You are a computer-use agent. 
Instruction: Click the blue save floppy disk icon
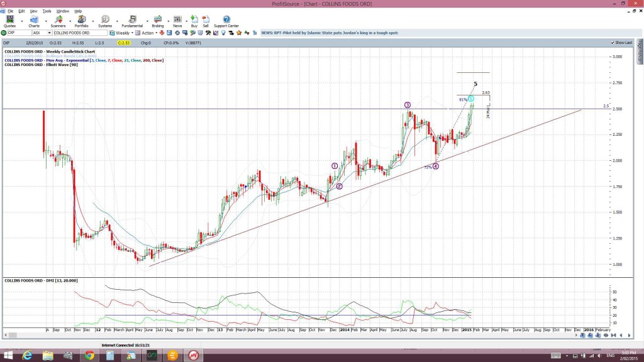pyautogui.click(x=169, y=33)
